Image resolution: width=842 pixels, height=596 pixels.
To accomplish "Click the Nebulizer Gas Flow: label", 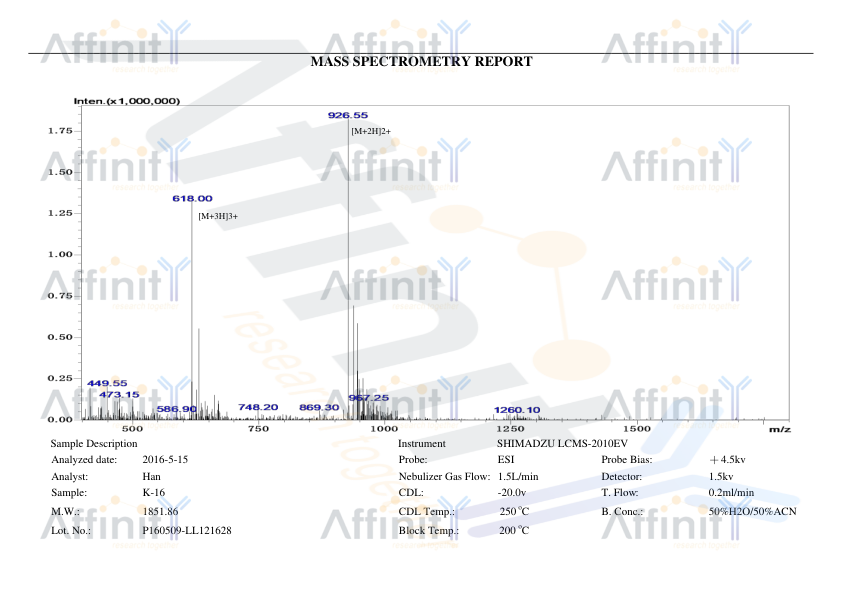I will coord(445,477).
